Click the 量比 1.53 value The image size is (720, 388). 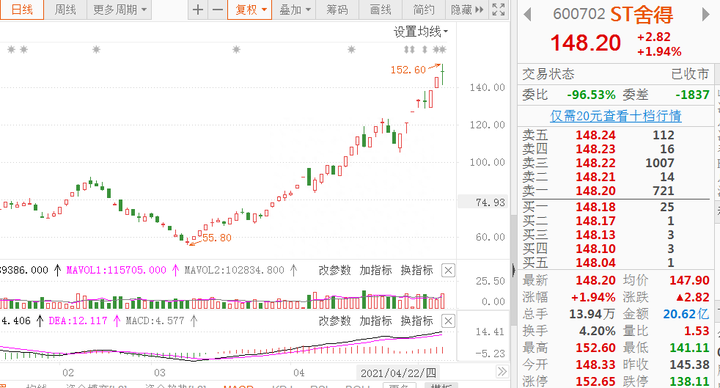[x=697, y=331]
